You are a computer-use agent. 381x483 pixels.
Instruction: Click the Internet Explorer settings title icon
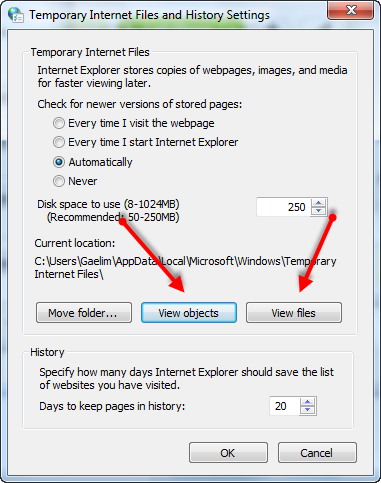tap(16, 15)
